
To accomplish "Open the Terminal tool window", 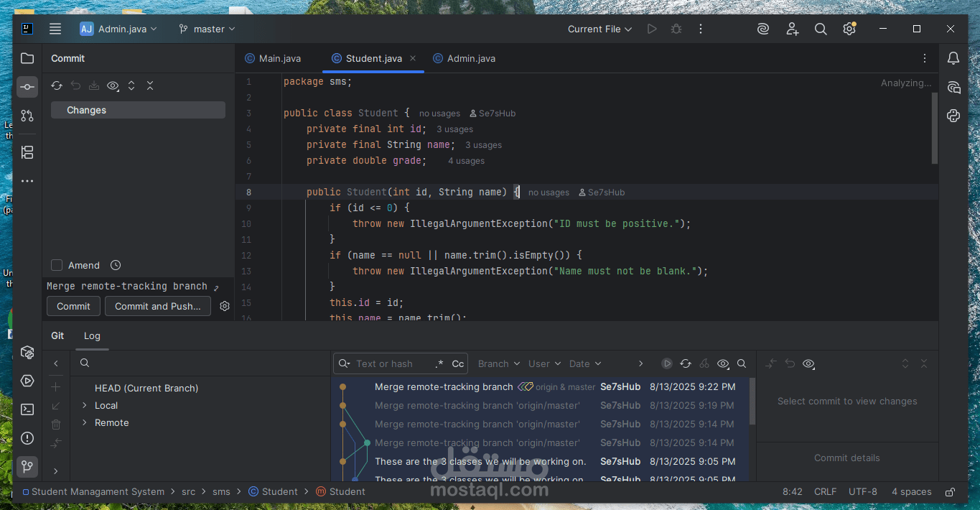I will click(27, 409).
